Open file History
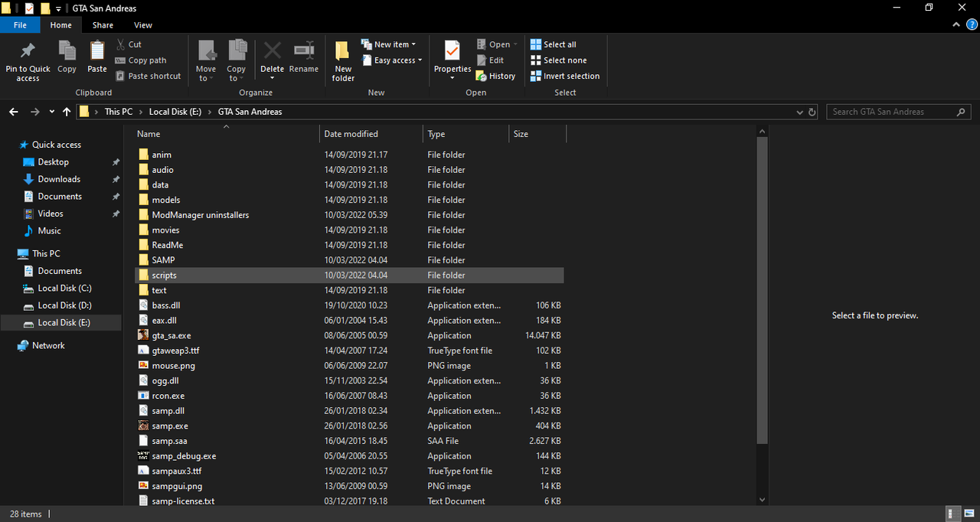This screenshot has height=522, width=980. pyautogui.click(x=495, y=76)
